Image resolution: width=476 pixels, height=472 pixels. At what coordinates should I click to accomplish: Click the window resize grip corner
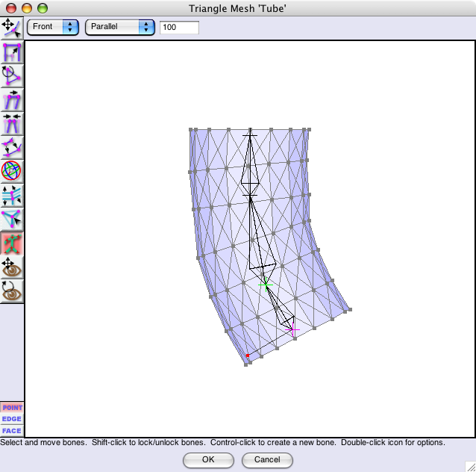[x=470, y=467]
